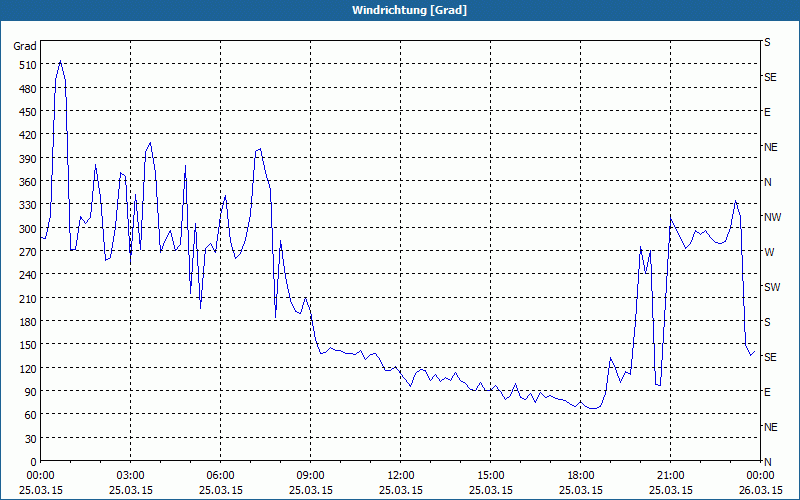Click the 180 degree axis label
Screen dimensions: 800x500
tap(28, 321)
